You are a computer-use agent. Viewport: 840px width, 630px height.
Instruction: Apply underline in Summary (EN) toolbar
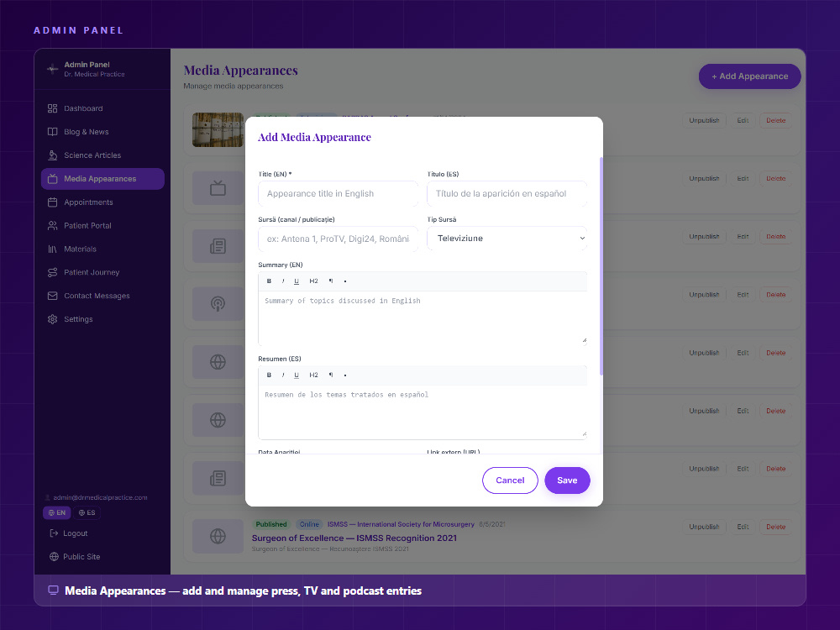click(297, 281)
